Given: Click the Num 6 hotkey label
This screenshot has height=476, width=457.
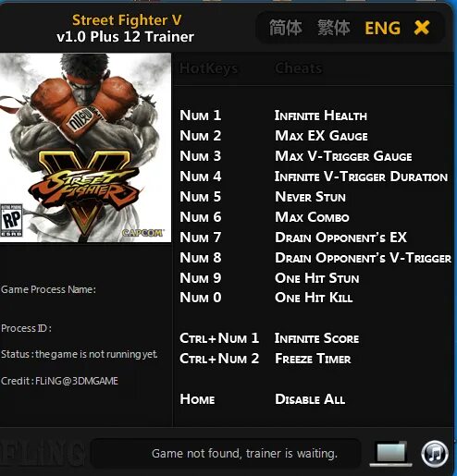Looking at the screenshot, I should tap(201, 217).
